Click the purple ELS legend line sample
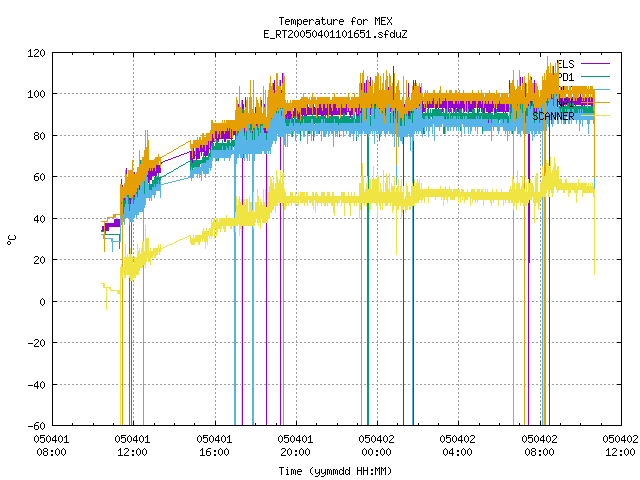Image resolution: width=640 pixels, height=480 pixels. (x=596, y=64)
